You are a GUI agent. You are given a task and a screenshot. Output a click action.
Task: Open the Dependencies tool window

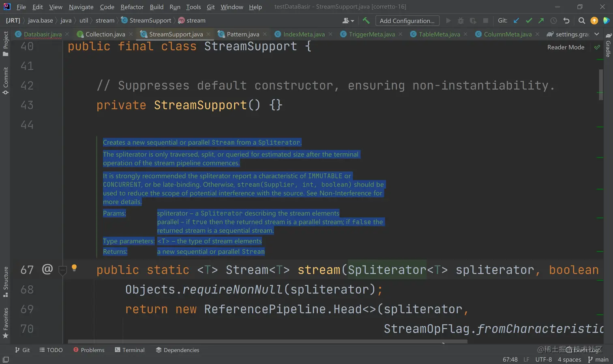coord(177,350)
